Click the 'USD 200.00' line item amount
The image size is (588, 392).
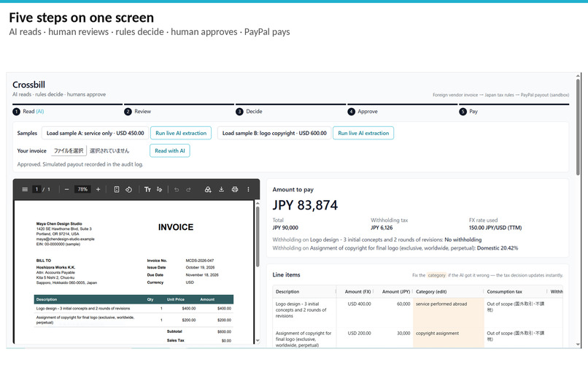(x=359, y=333)
